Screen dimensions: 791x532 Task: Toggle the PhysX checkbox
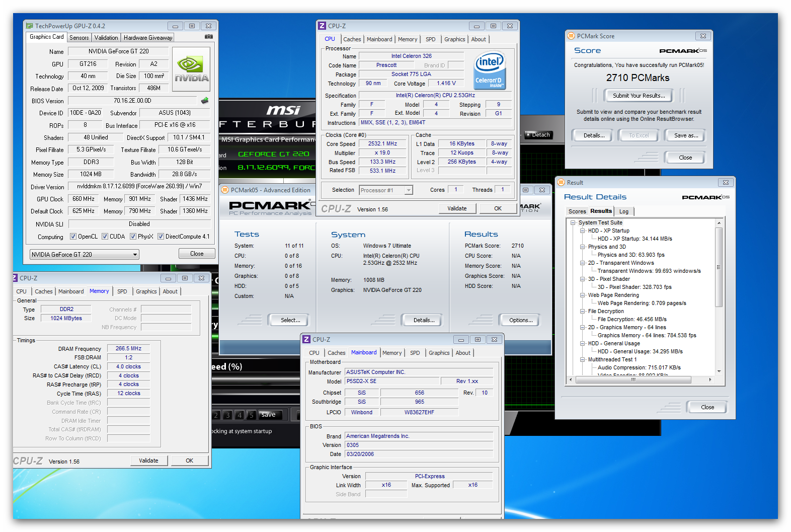[x=133, y=237]
